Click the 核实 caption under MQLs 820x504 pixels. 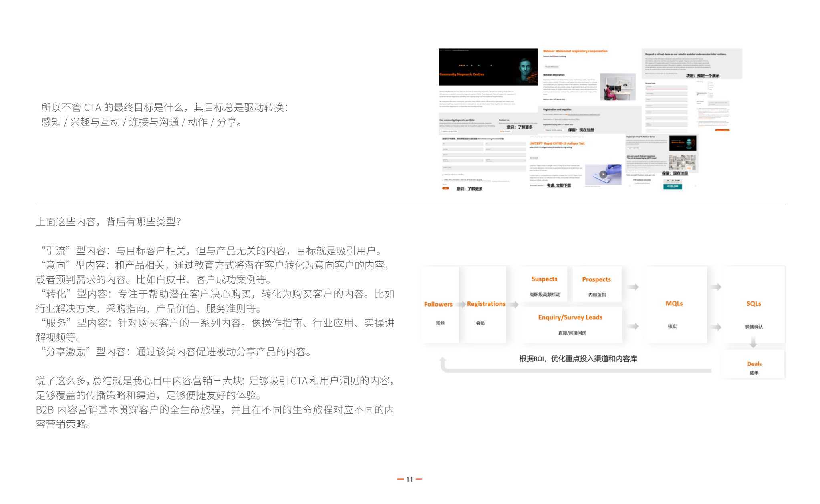672,327
